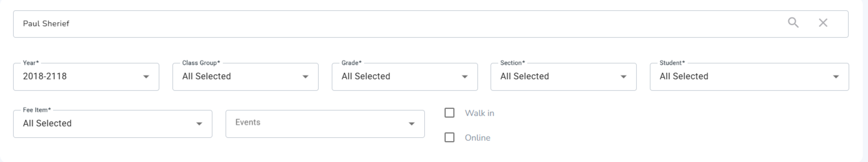This screenshot has height=162, width=868.
Task: Focus search field containing Paul Sherief
Action: click(371, 24)
